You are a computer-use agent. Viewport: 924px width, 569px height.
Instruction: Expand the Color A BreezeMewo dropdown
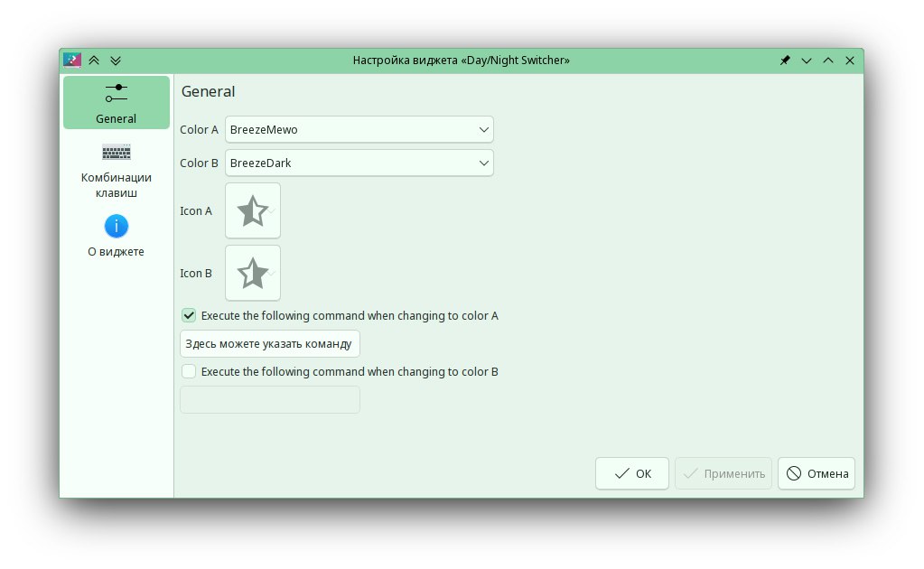click(x=359, y=129)
